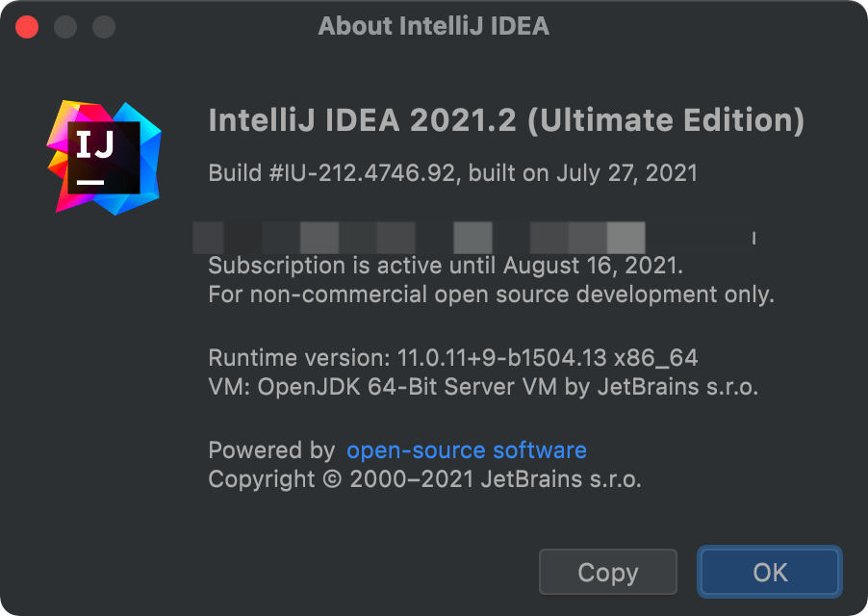The image size is (868, 616).
Task: Close the About IntelliJ IDEA dialog
Action: (x=27, y=27)
